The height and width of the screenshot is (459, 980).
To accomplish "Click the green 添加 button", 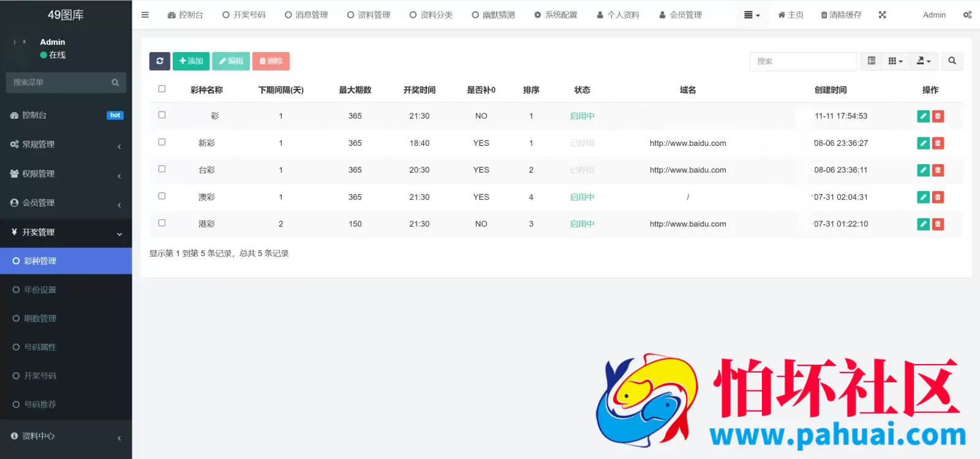I will [191, 61].
